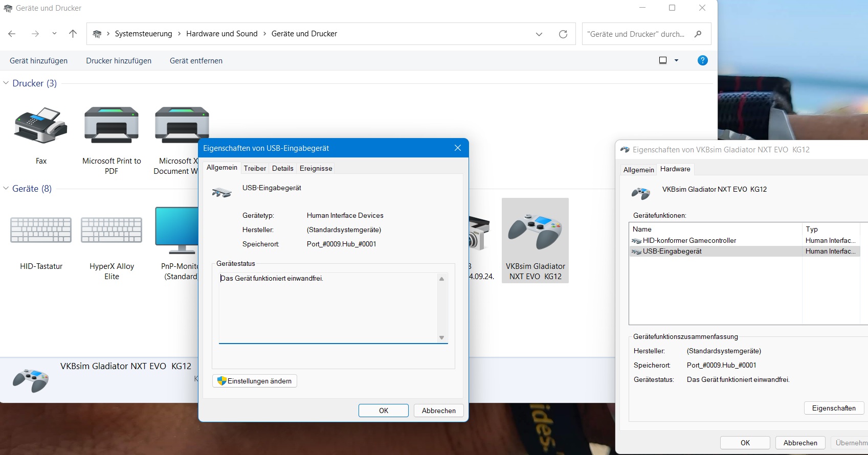Go forward with the right arrow
Image resolution: width=868 pixels, height=455 pixels.
click(35, 34)
